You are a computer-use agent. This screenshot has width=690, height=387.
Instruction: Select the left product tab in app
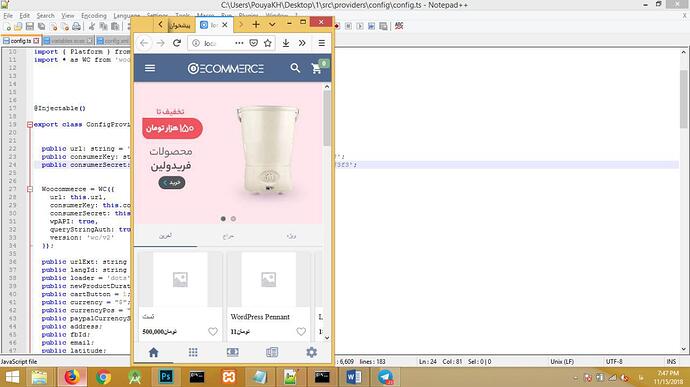click(x=165, y=236)
